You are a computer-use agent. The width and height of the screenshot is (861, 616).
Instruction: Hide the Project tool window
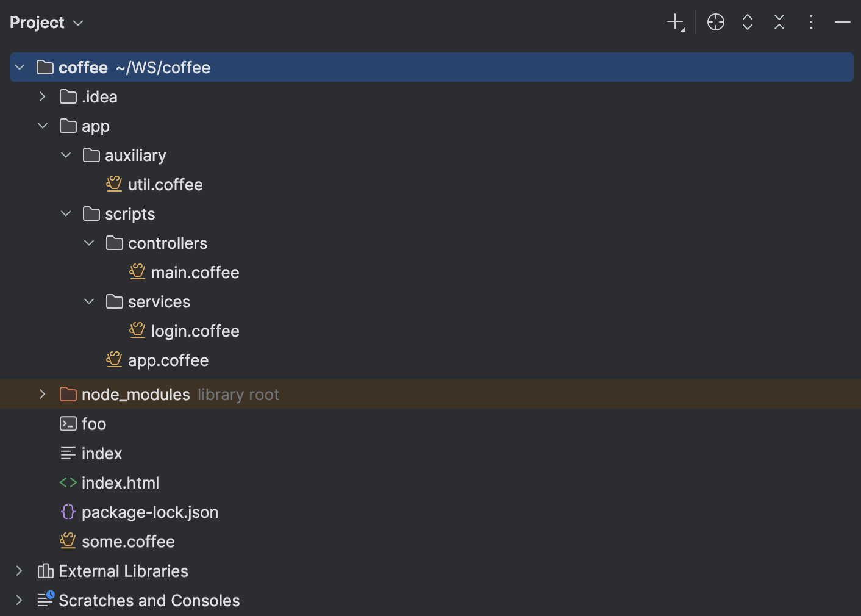843,23
